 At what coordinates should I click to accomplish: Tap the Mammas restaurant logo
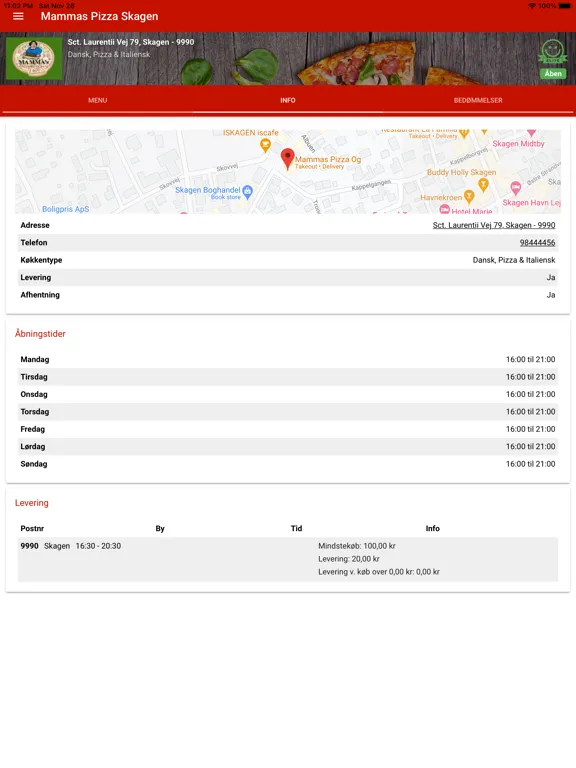coord(34,58)
